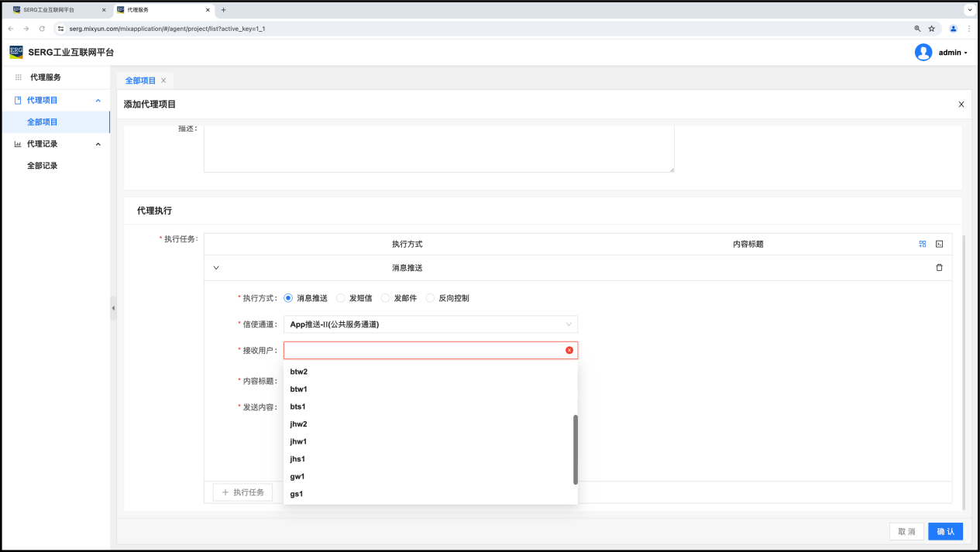This screenshot has height=552, width=980.
Task: Click the 取消 button
Action: (906, 532)
